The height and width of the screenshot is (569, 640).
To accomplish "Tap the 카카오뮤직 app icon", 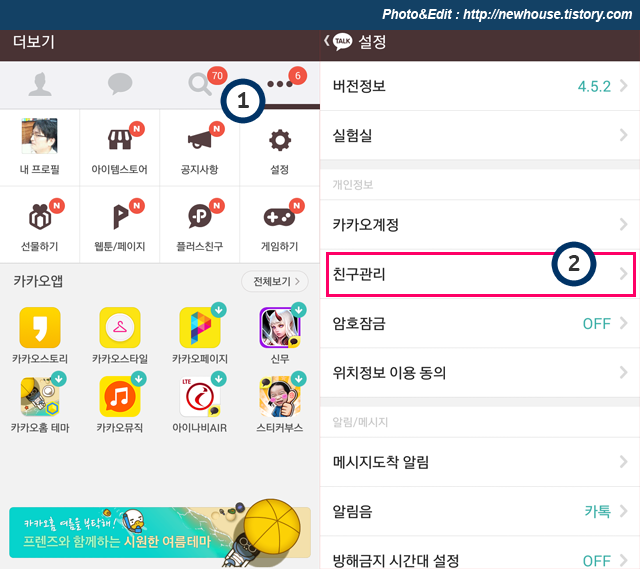I will pos(120,397).
